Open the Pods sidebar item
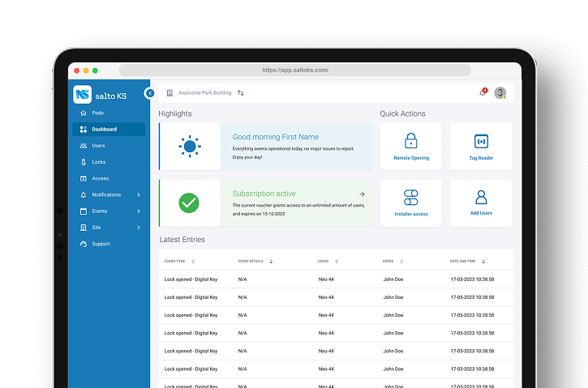Image resolution: width=588 pixels, height=388 pixels. tap(97, 113)
